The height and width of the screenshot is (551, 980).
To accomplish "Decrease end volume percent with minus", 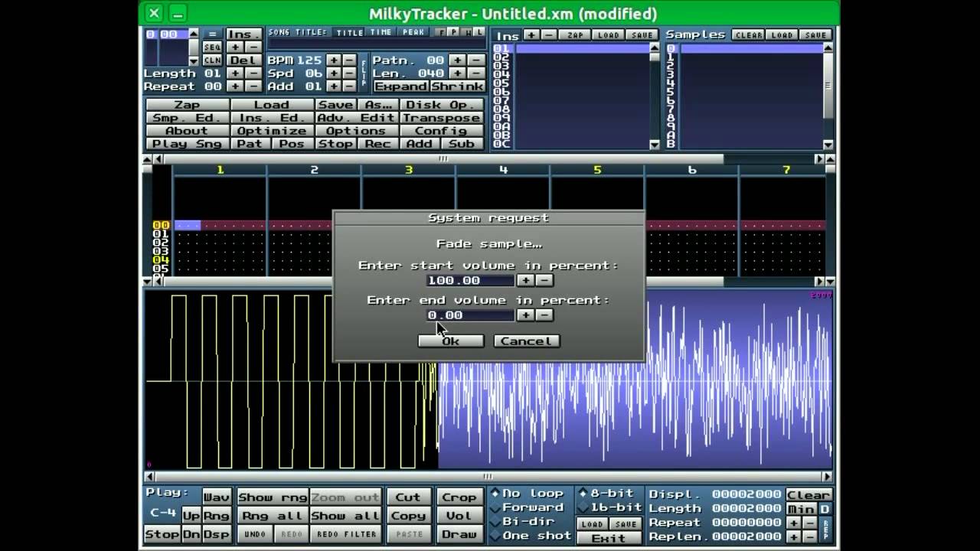I will 544,315.
